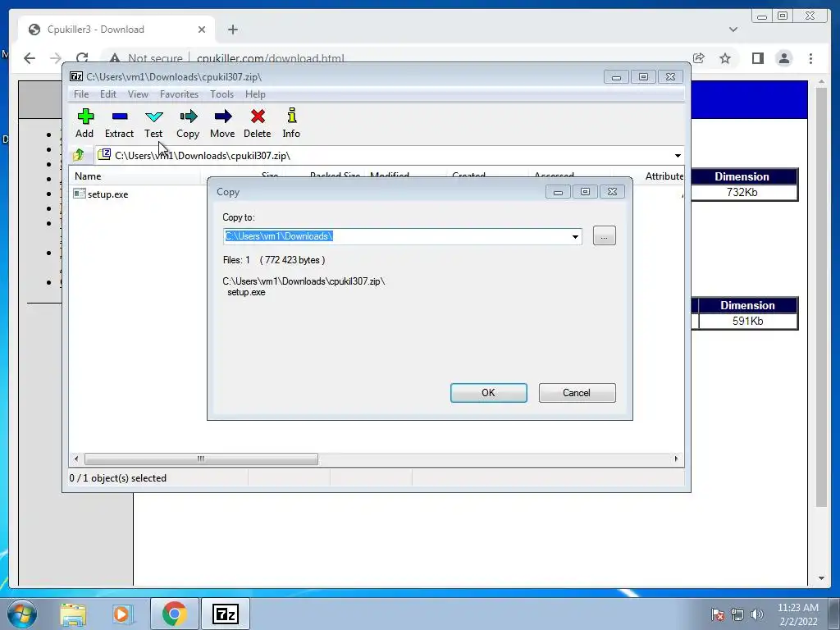This screenshot has height=630, width=840.
Task: Confirm copy with OK button
Action: [489, 393]
